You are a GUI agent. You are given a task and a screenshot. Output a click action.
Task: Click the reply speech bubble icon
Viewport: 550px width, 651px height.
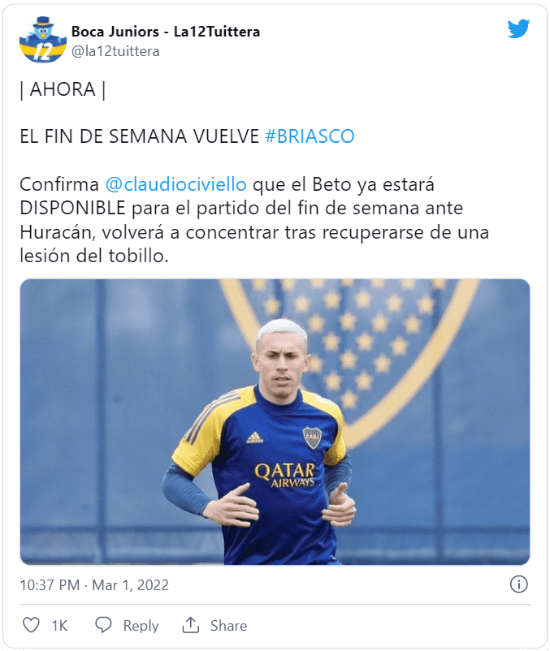click(x=103, y=625)
